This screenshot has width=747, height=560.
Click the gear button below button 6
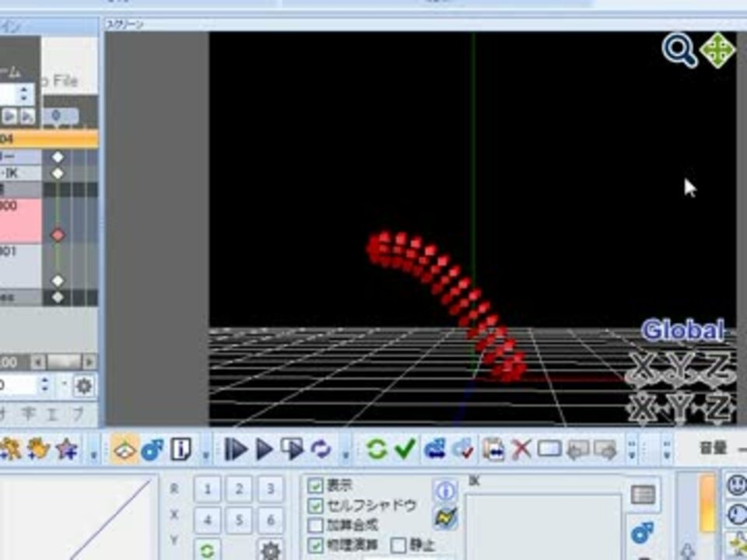pos(270,550)
